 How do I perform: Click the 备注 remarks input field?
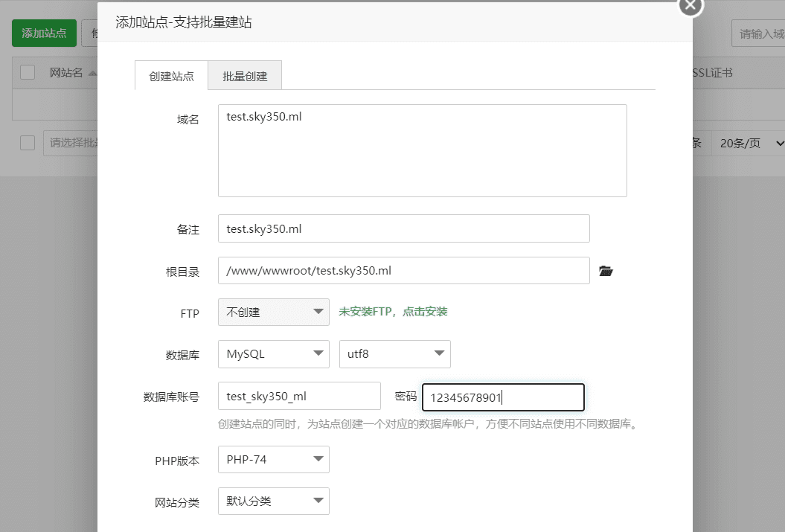tap(403, 228)
